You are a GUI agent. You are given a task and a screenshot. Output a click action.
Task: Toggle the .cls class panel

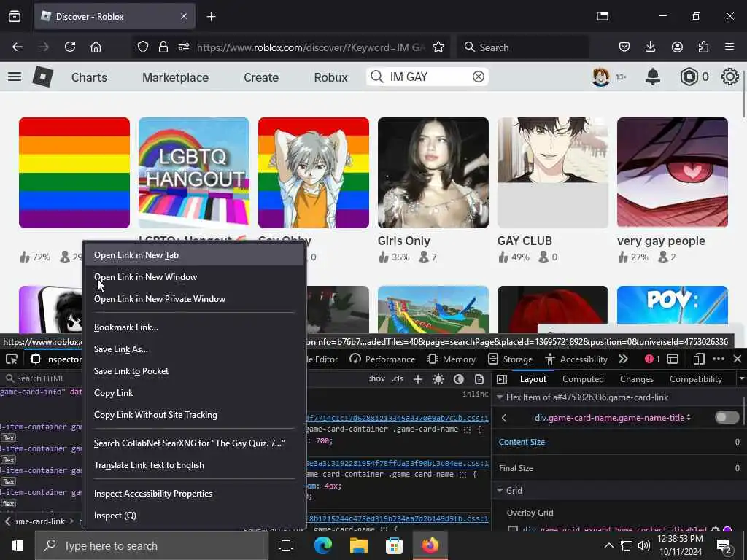(398, 379)
